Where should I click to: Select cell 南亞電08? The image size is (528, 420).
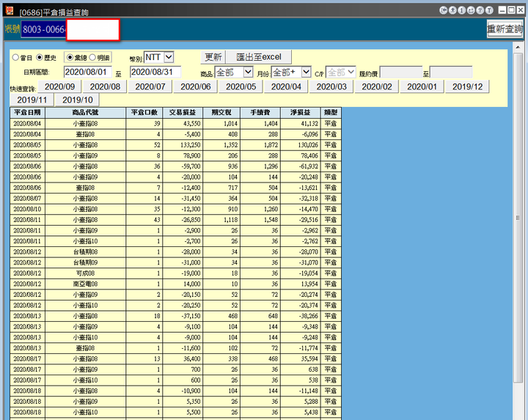pos(86,284)
